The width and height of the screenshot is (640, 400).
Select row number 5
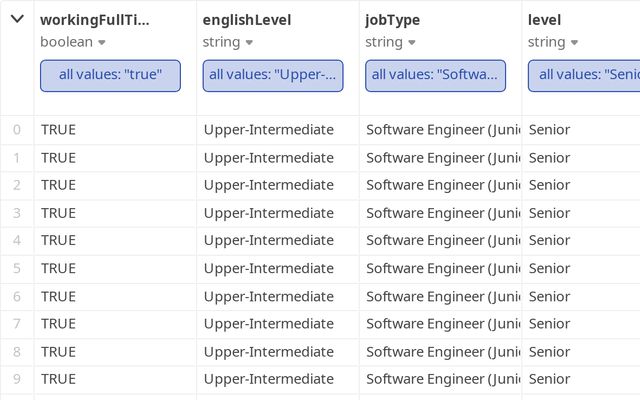[16, 268]
